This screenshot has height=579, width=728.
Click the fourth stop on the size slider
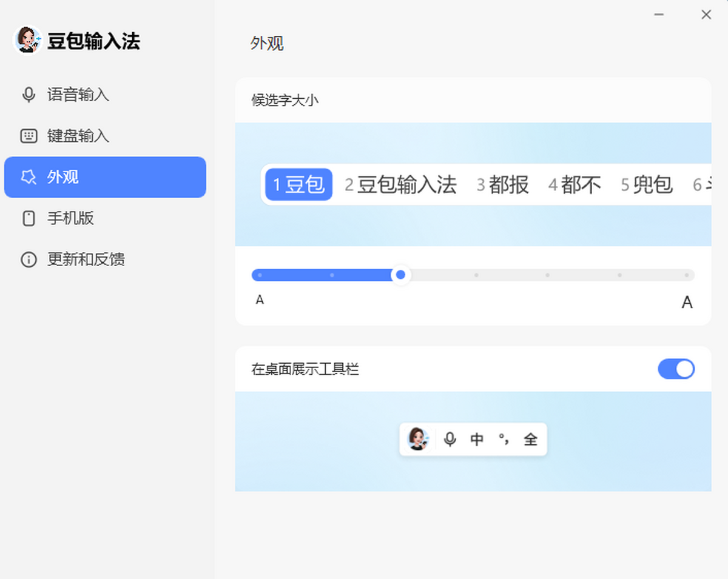click(x=476, y=275)
